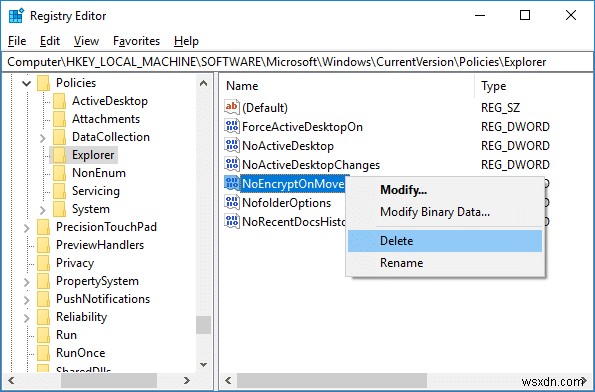Expand the DataCollection key
Screen dimensions: 595x392
pos(42,139)
